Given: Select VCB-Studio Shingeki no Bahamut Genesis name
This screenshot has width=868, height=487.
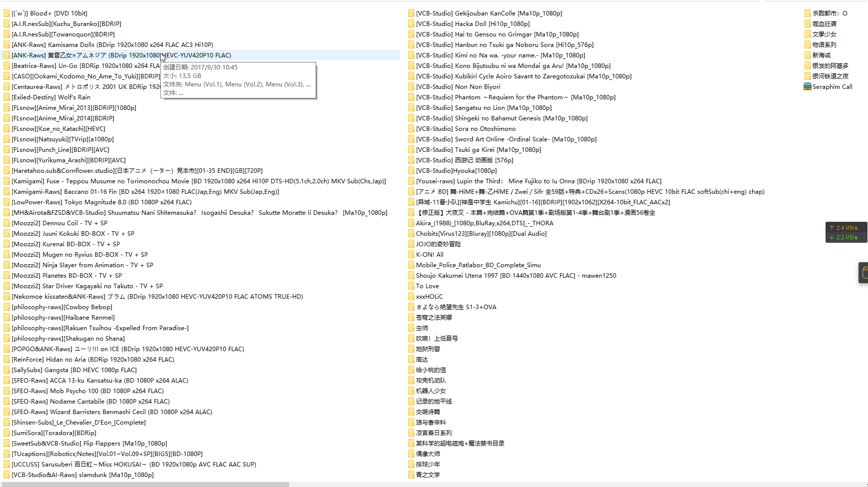Looking at the screenshot, I should [502, 118].
